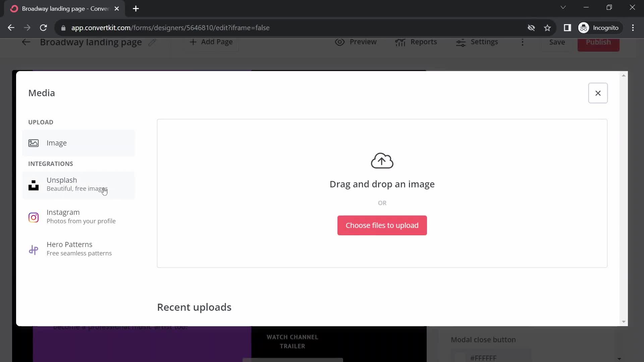
Task: Click the Modal close button label
Action: click(483, 340)
